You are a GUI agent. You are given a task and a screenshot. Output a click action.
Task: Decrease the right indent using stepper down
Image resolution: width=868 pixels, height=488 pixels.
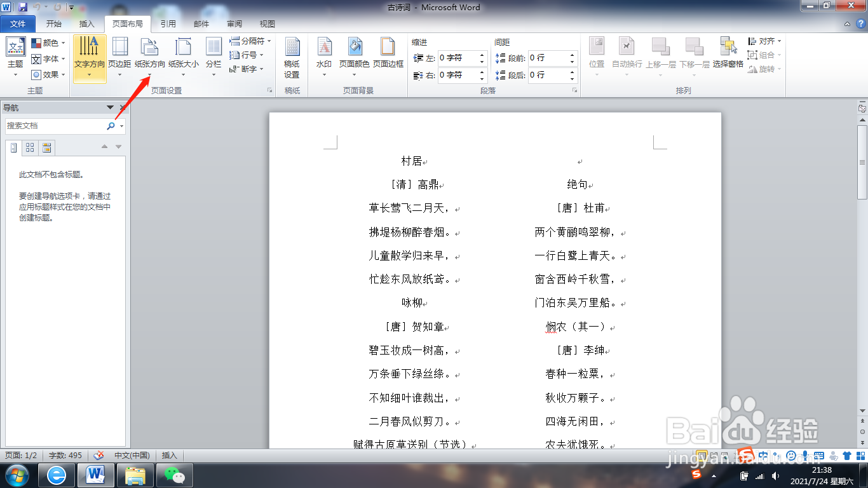(482, 79)
